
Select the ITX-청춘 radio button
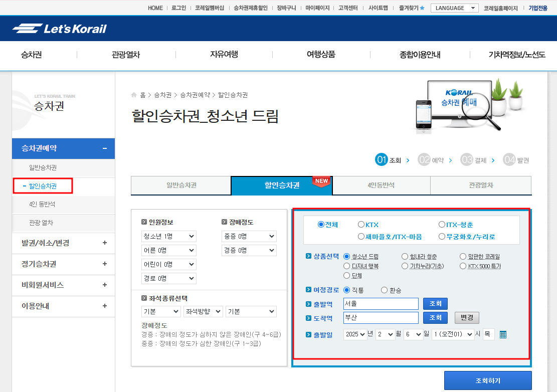[442, 225]
